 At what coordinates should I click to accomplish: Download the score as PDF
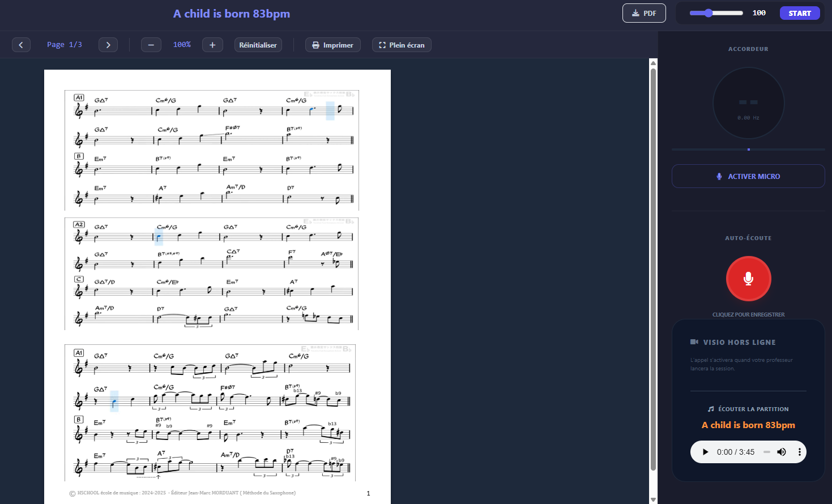(x=644, y=13)
